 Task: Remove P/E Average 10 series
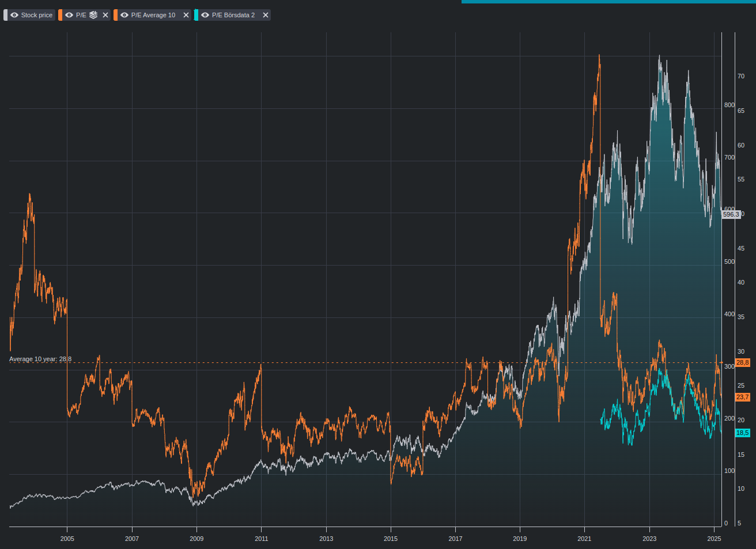tap(186, 15)
